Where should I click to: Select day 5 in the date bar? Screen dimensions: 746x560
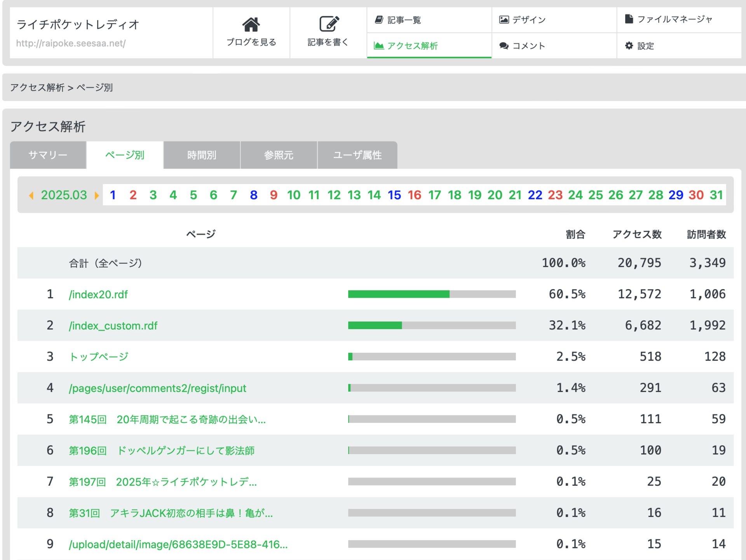(x=193, y=195)
